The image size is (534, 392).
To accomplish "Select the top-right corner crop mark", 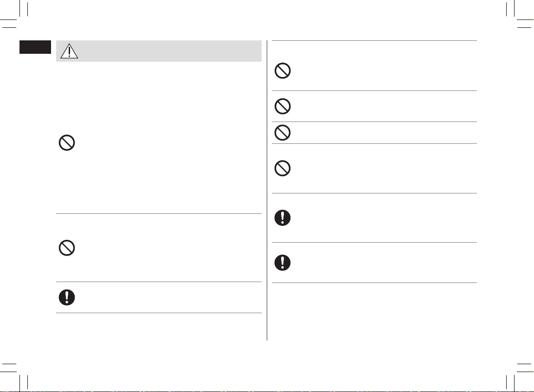I will point(520,14).
